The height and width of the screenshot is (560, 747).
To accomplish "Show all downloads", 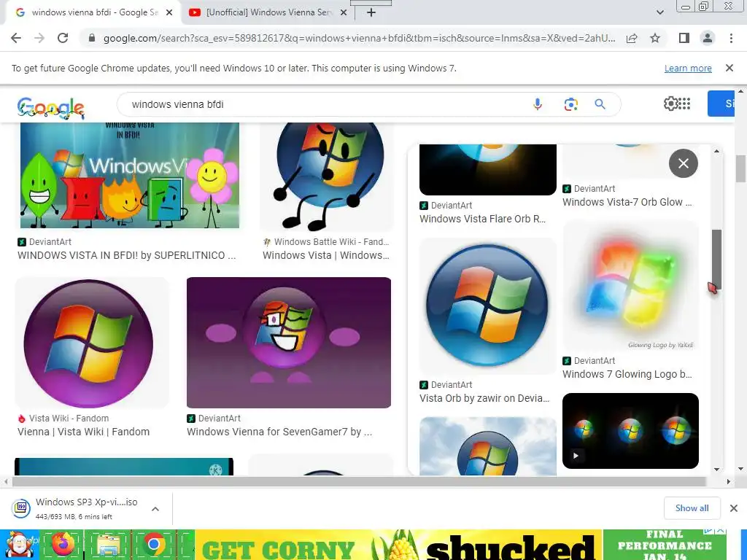I will pos(692,508).
